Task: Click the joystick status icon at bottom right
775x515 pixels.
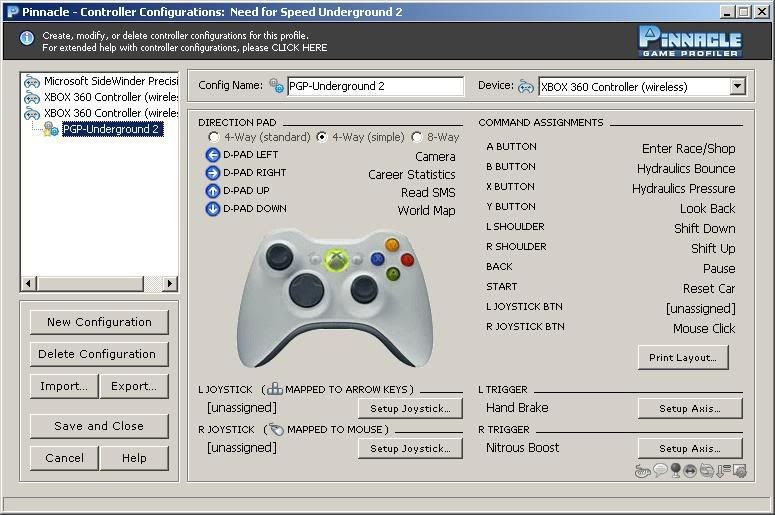Action: point(675,470)
